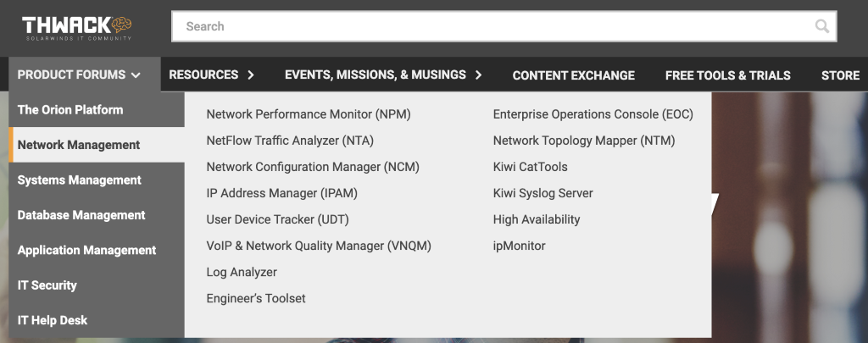Select The Orion Platform category
This screenshot has height=343, width=868.
point(70,109)
